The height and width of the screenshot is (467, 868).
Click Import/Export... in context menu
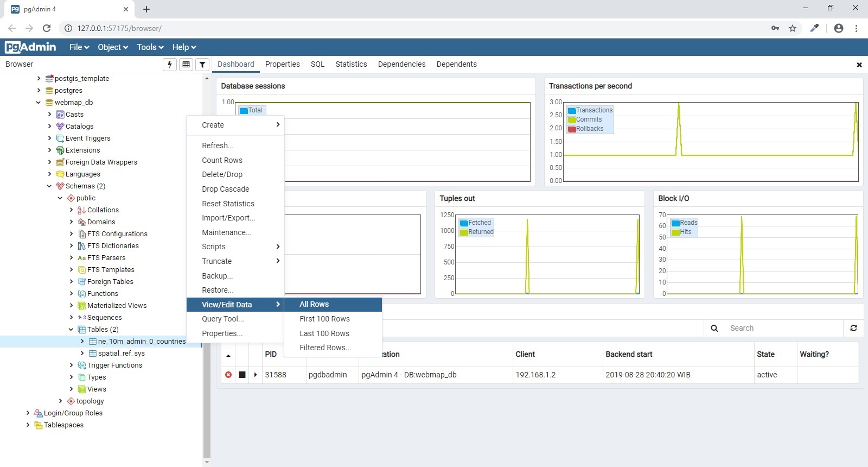235,218
